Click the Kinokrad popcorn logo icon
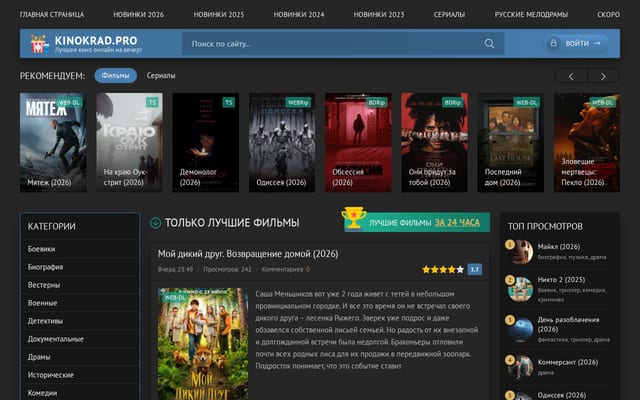This screenshot has width=640, height=400. pyautogui.click(x=39, y=44)
